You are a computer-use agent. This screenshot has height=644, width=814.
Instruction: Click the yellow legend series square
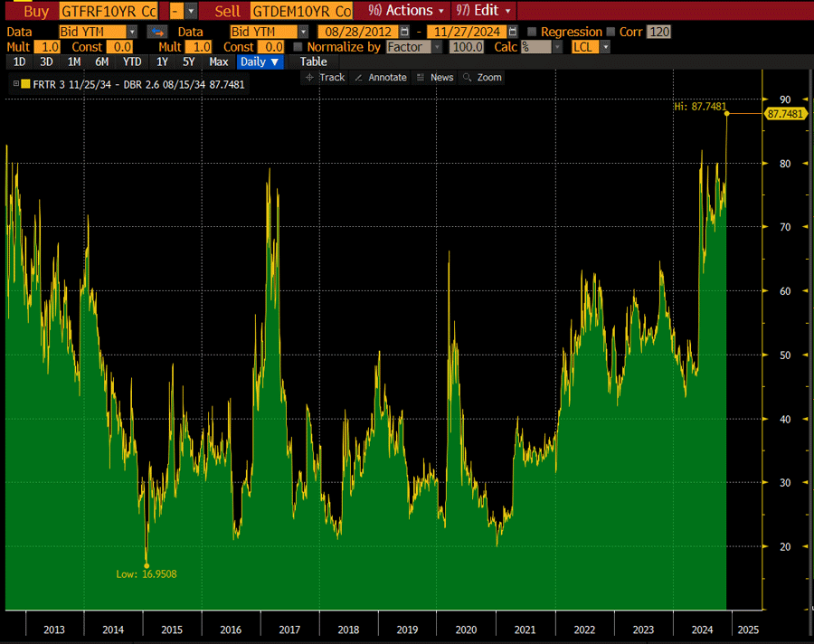click(25, 84)
